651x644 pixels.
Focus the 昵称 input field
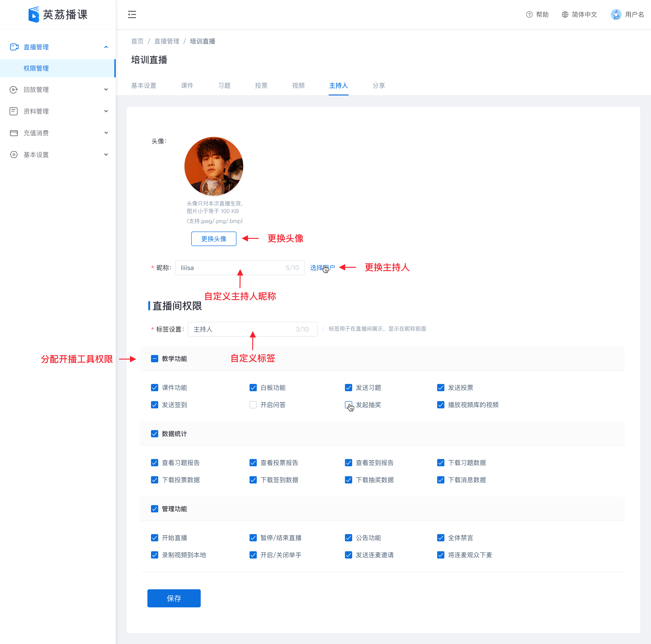tap(240, 268)
